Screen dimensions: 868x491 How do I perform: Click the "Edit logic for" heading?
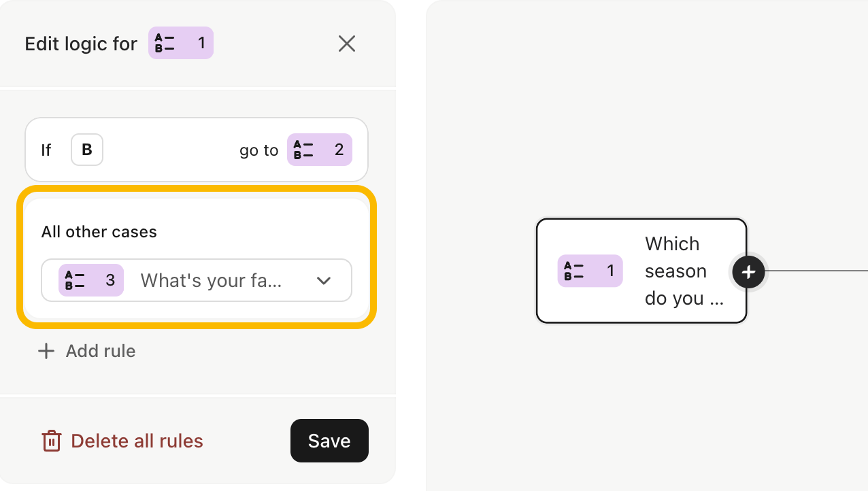[x=81, y=44]
